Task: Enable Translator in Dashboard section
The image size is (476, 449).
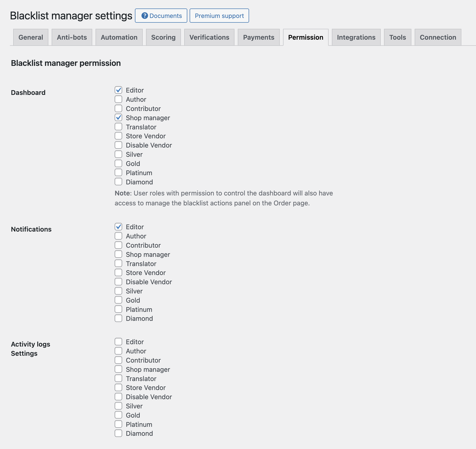Action: [x=118, y=127]
